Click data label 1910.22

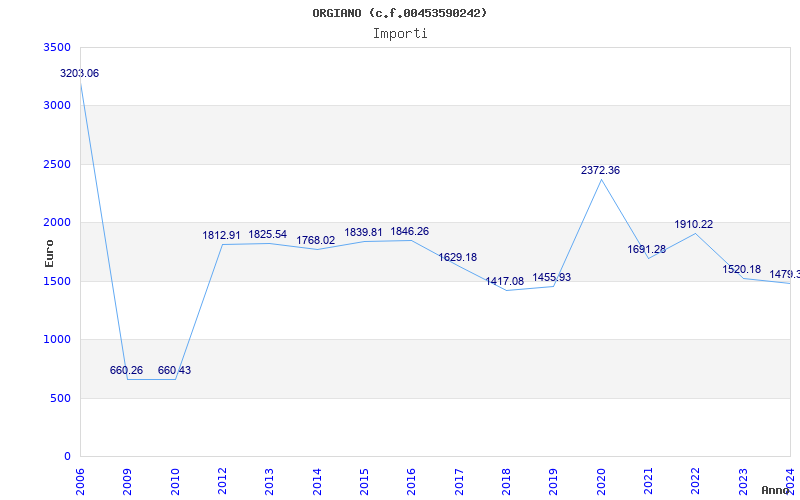tap(694, 224)
